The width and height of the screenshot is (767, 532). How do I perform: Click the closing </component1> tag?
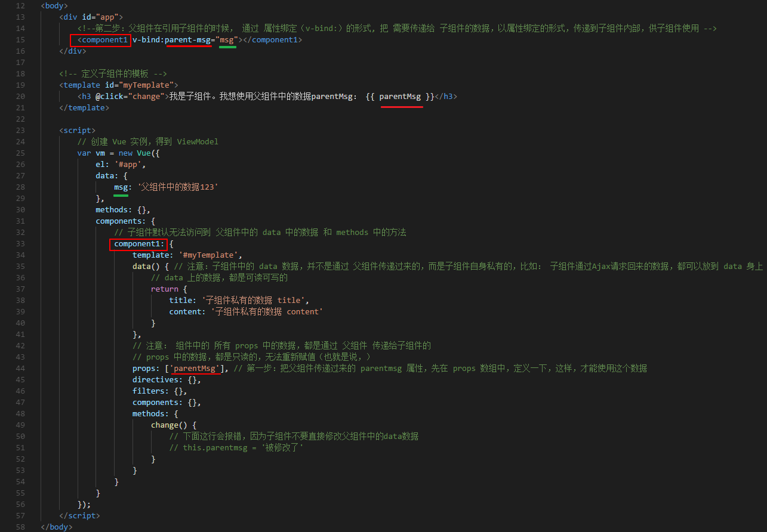coord(272,40)
